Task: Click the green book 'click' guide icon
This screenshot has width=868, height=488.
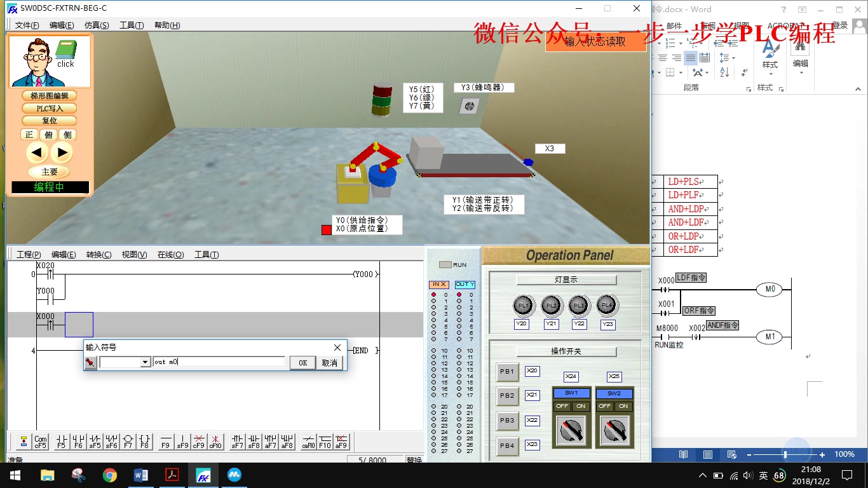Action: (x=65, y=54)
